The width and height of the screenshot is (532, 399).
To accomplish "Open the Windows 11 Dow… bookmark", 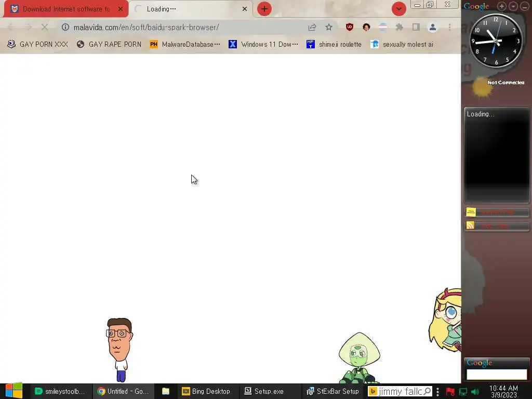I will (263, 44).
